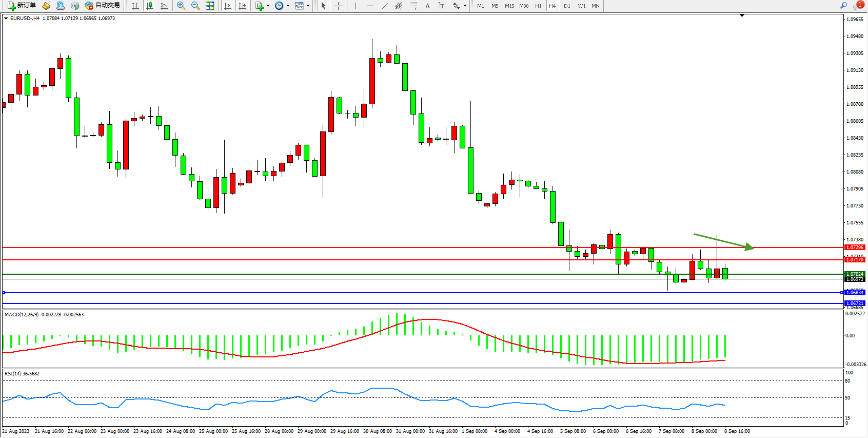Switch chart to candlestick mode
This screenshot has height=438, width=868.
150,6
